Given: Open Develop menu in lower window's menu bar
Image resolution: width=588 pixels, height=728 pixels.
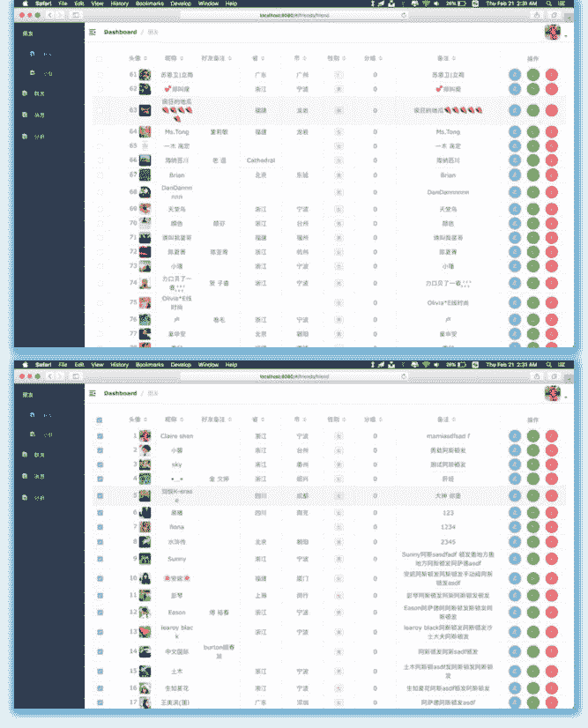Looking at the screenshot, I should pyautogui.click(x=181, y=364).
